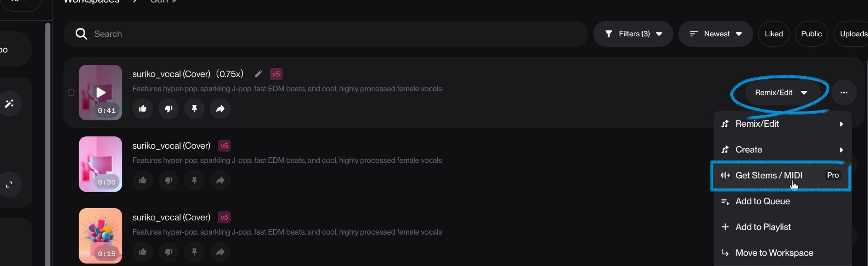Edit the suriko_vocal (0.75x) title pencil icon
Viewport: 868px width, 266px height.
(258, 74)
